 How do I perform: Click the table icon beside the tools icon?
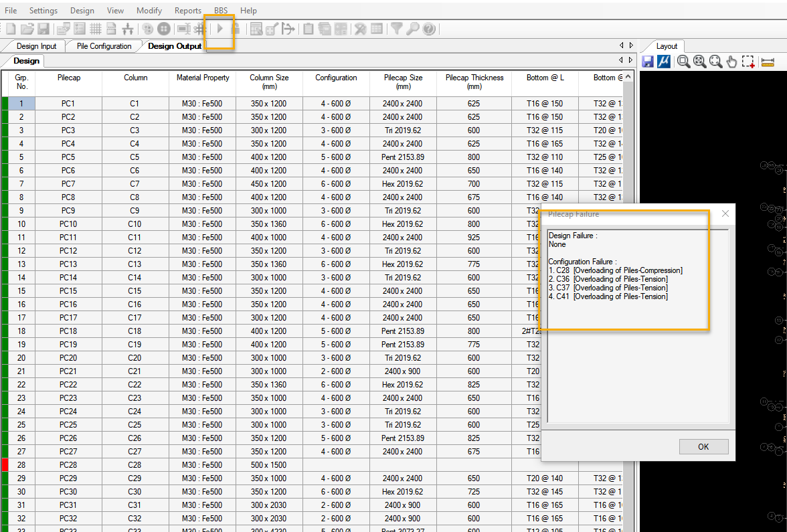pos(376,29)
